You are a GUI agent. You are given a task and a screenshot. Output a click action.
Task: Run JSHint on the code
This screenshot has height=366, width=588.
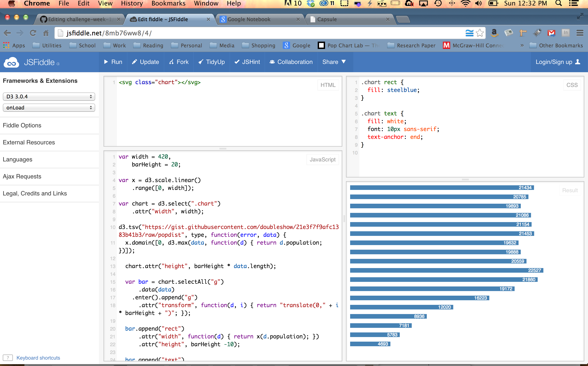247,62
